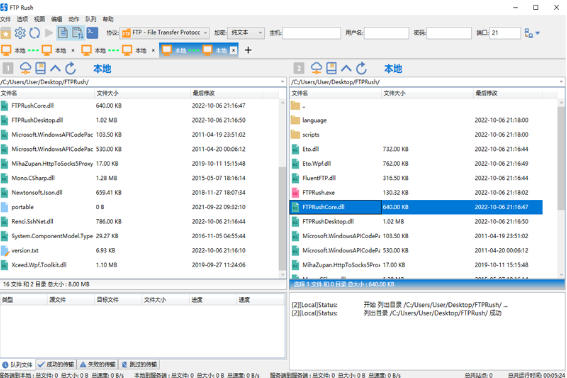Close the active highlighted session tab

[234, 50]
